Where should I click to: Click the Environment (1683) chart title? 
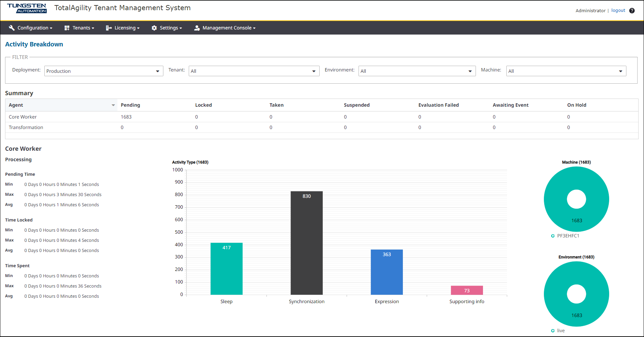click(x=576, y=257)
